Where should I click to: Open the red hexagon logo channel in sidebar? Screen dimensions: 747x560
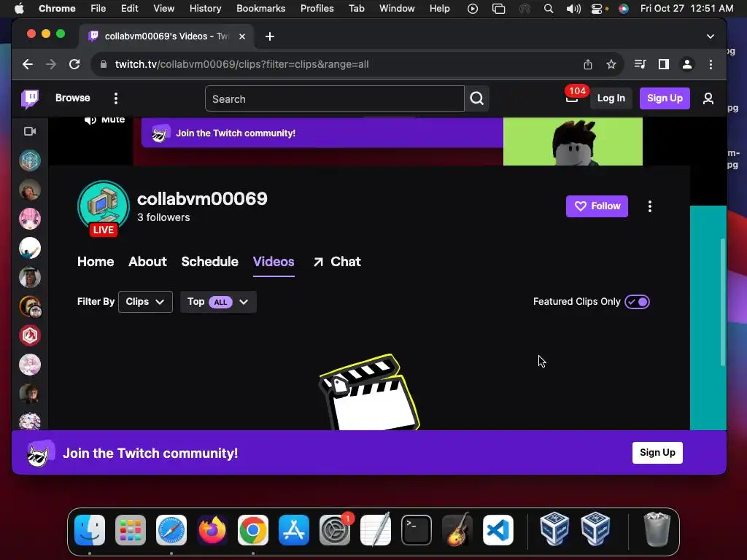29,335
